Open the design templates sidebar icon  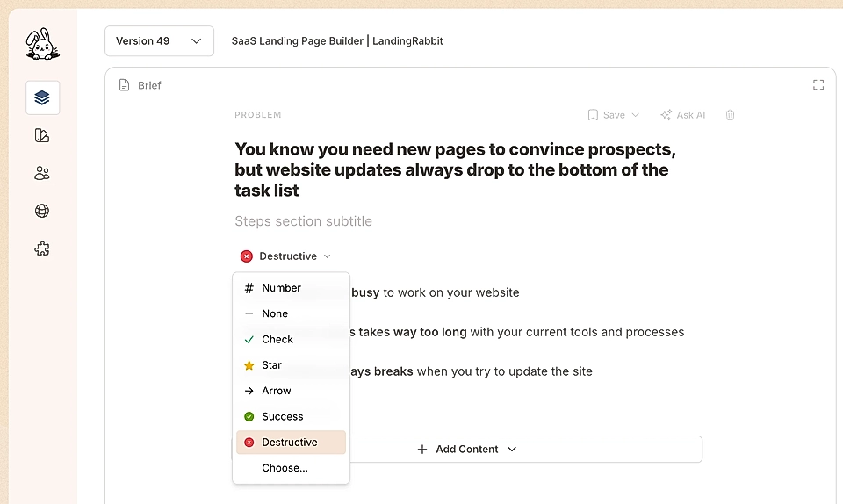tap(42, 135)
